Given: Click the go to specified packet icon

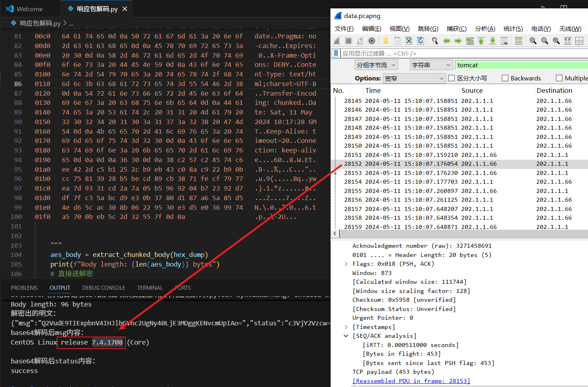Looking at the screenshot, I should tap(470, 41).
